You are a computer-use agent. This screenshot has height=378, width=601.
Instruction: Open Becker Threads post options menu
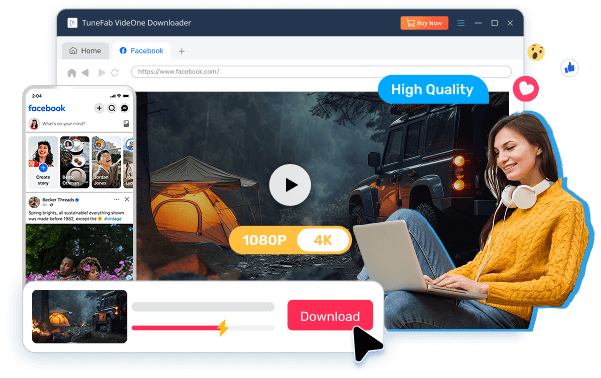pyautogui.click(x=117, y=199)
